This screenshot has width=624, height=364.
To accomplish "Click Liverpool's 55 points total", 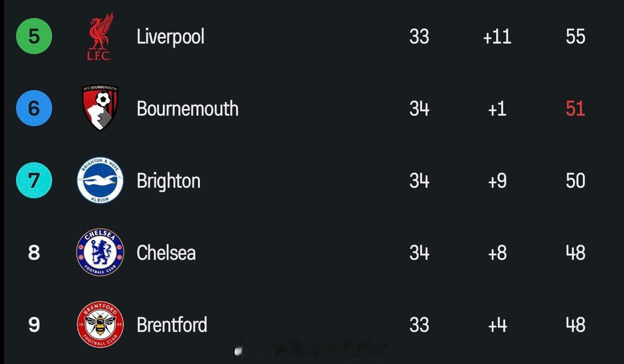I will (575, 37).
